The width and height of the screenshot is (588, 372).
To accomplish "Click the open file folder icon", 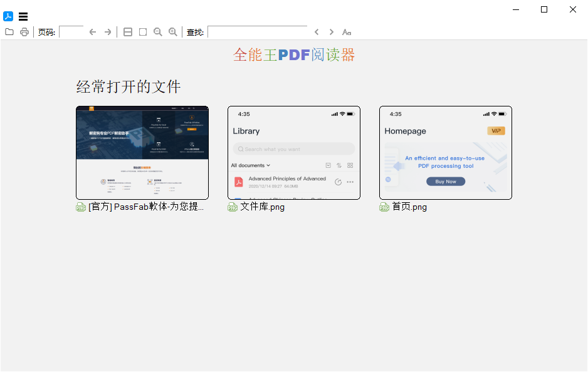I will pos(9,32).
